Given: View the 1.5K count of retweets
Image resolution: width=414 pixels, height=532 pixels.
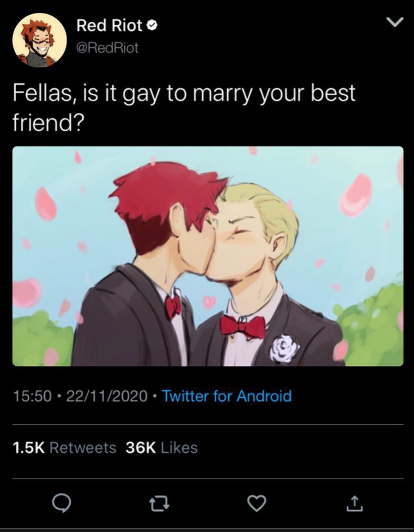Looking at the screenshot, I should point(29,448).
